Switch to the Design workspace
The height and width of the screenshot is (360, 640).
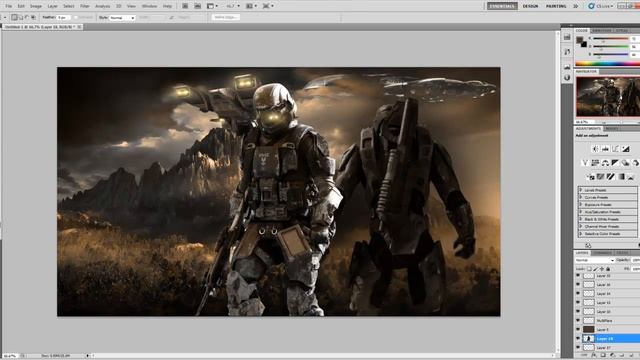[530, 6]
